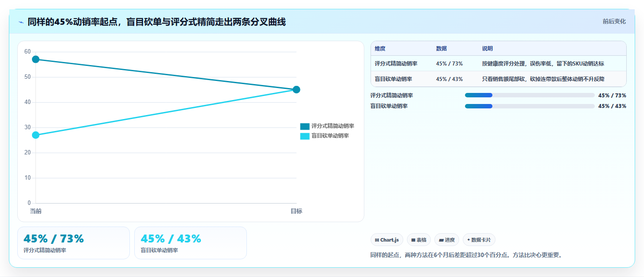The width and height of the screenshot is (644, 277).
Task: Click the Chart.js tag
Action: (x=387, y=240)
